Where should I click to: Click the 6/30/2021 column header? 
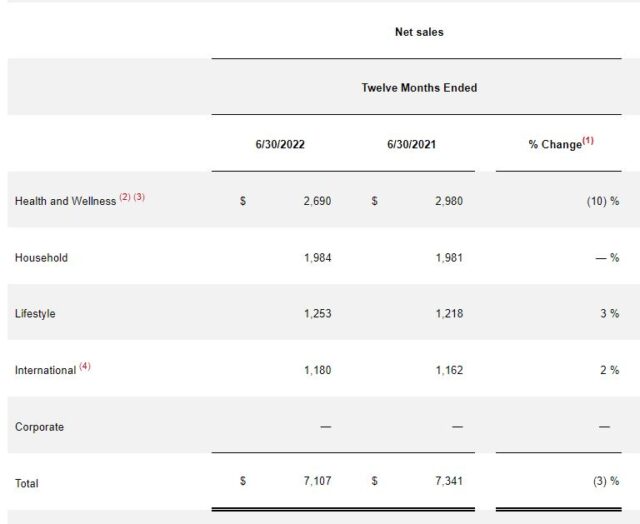click(x=411, y=144)
